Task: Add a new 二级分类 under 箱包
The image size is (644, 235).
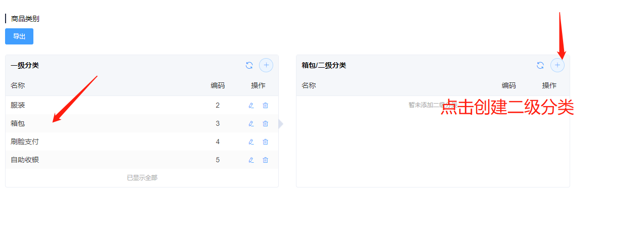Action: [557, 65]
